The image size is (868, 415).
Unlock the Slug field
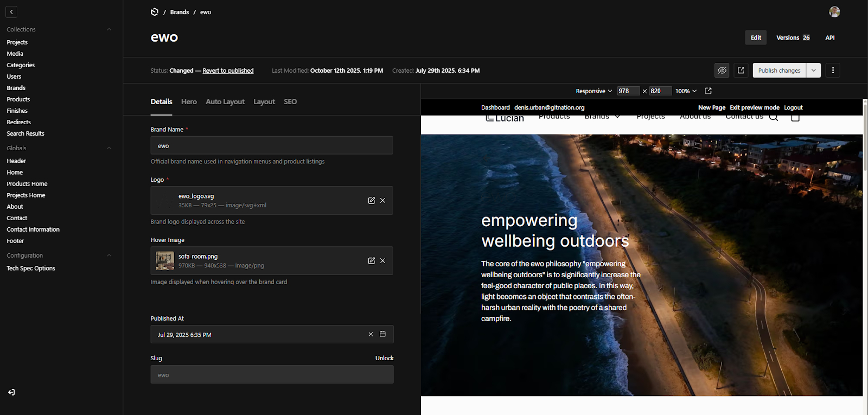coord(385,358)
